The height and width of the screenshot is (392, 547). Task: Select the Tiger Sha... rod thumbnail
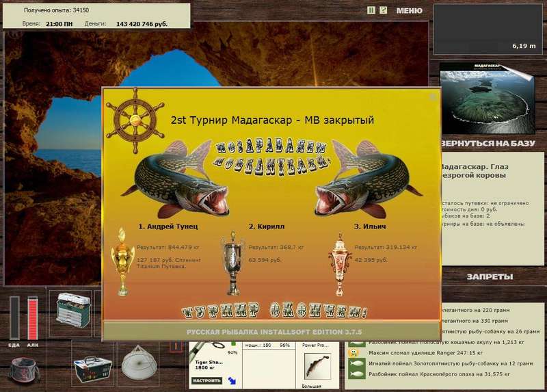click(x=209, y=350)
